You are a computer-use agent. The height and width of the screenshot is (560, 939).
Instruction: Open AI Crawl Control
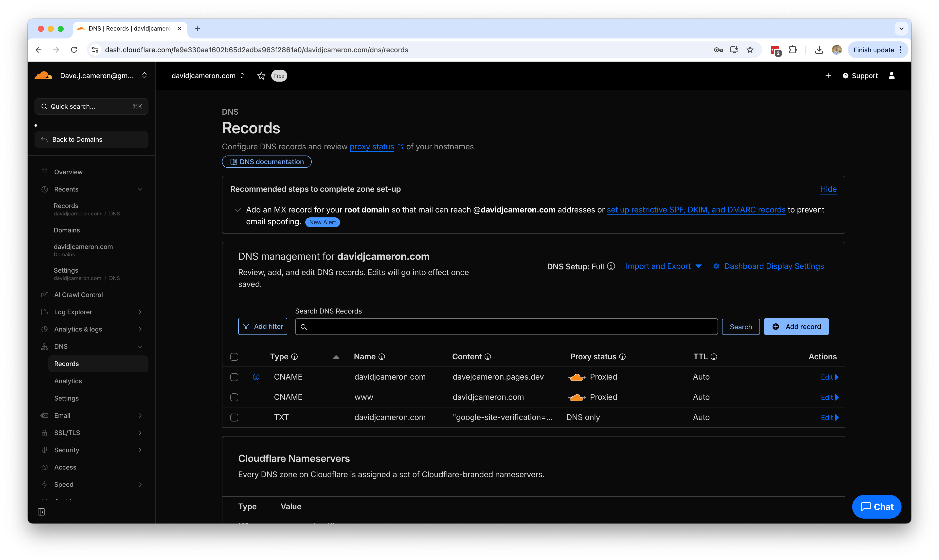pos(78,294)
